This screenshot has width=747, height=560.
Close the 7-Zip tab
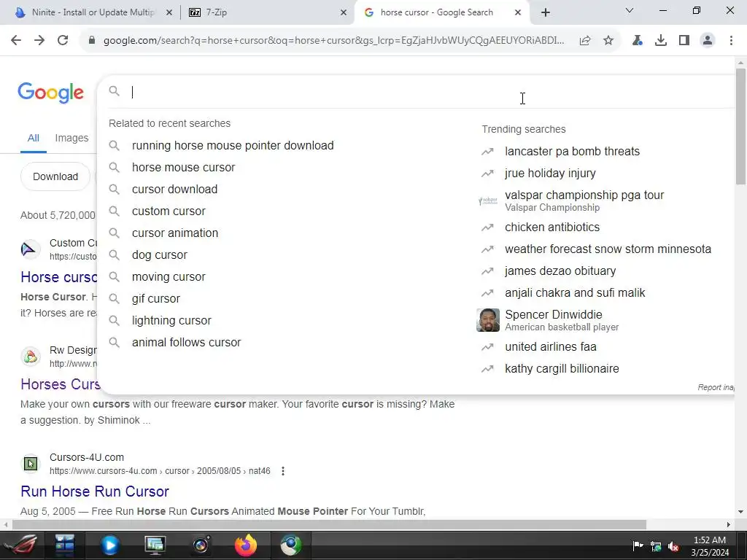pyautogui.click(x=344, y=12)
